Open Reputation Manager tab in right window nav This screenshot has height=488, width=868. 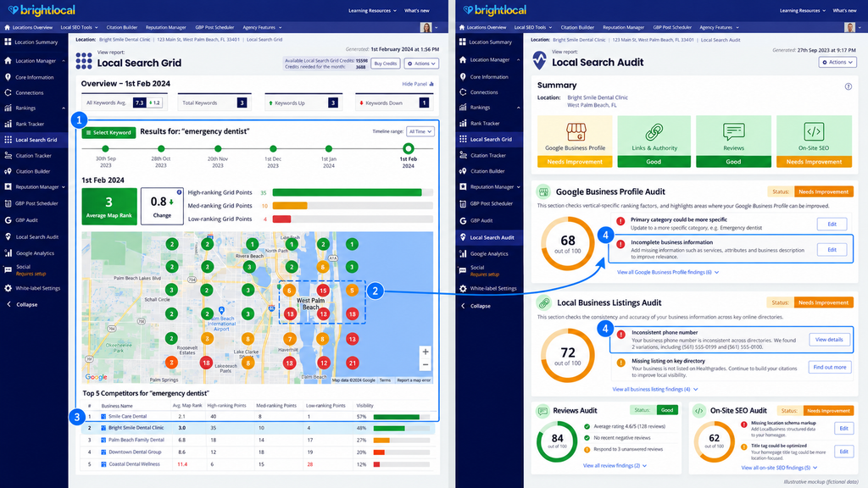623,27
